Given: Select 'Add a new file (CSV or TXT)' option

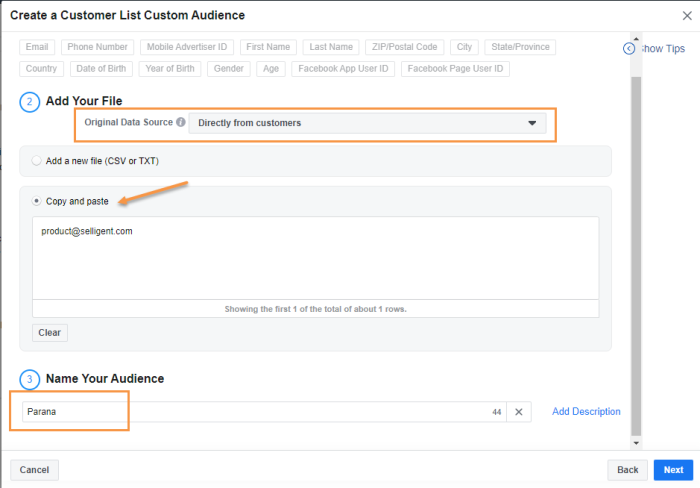Looking at the screenshot, I should click(37, 160).
